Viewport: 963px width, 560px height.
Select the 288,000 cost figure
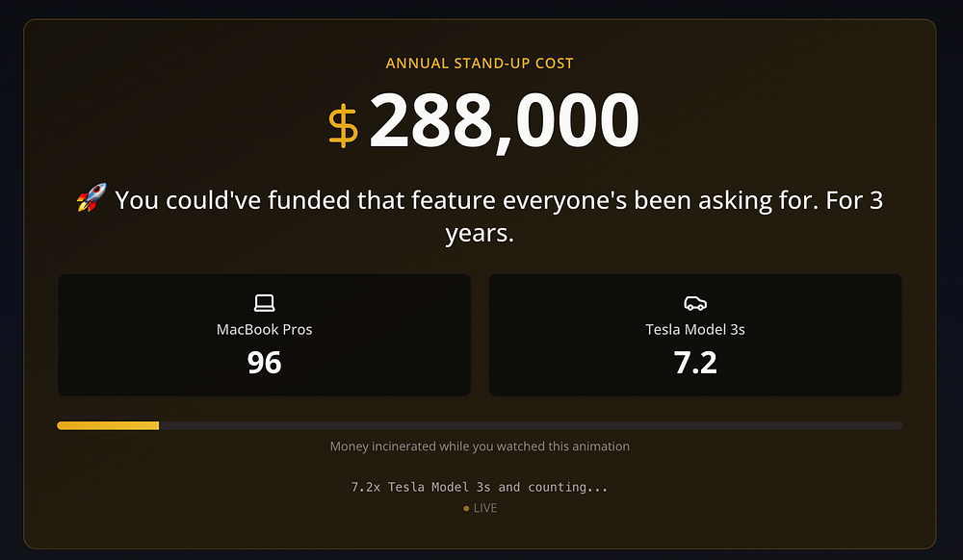(505, 121)
